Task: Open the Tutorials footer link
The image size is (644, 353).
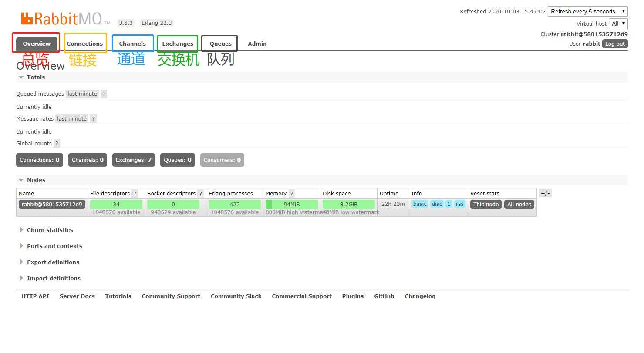Action: (x=118, y=296)
